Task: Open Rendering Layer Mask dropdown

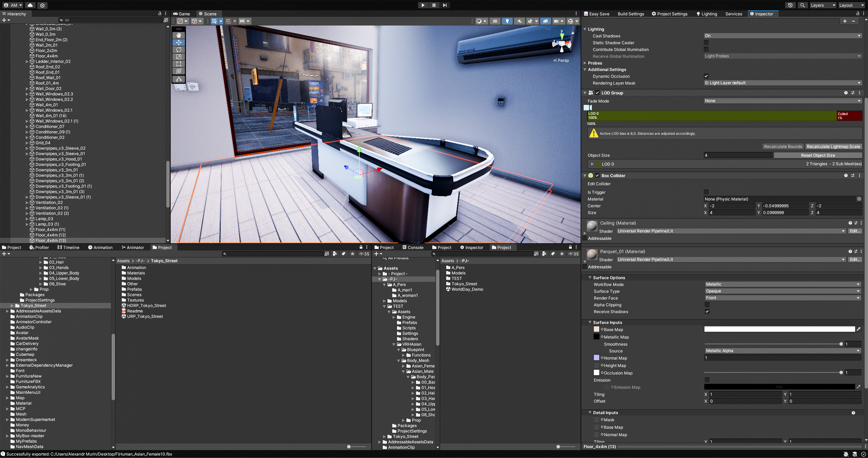Action: pyautogui.click(x=783, y=83)
